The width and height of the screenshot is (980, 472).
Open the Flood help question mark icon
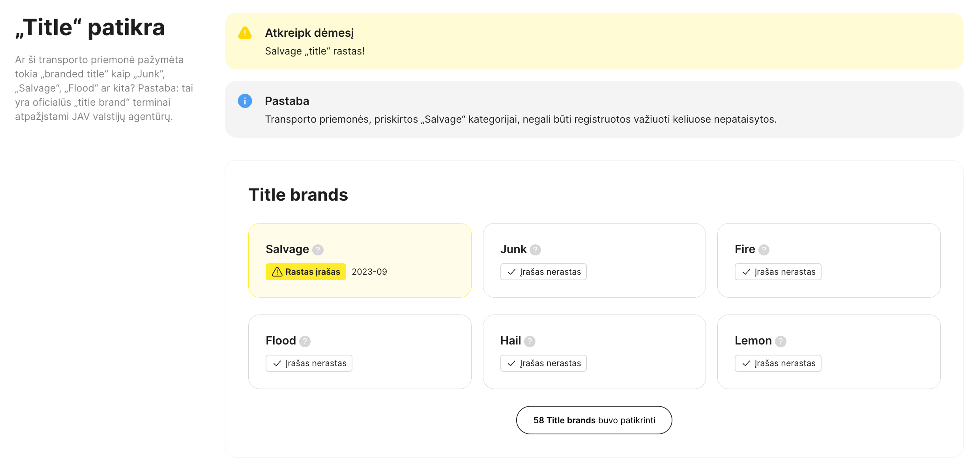pos(305,341)
